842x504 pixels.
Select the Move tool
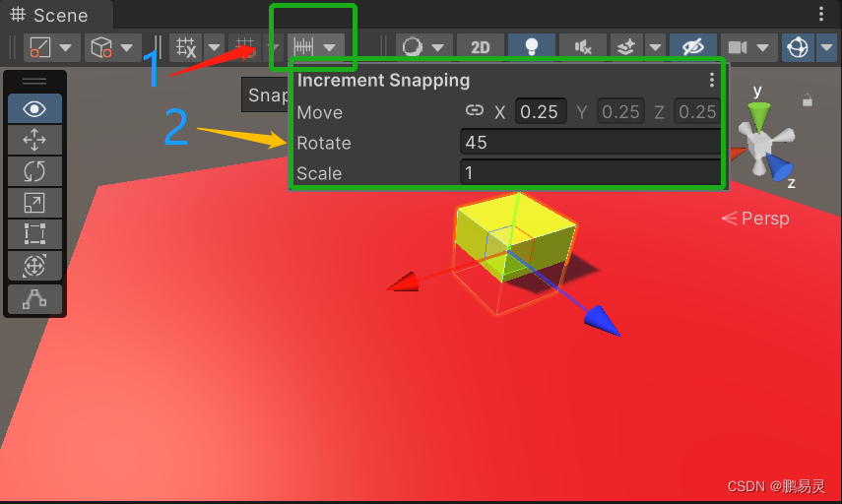pos(34,140)
